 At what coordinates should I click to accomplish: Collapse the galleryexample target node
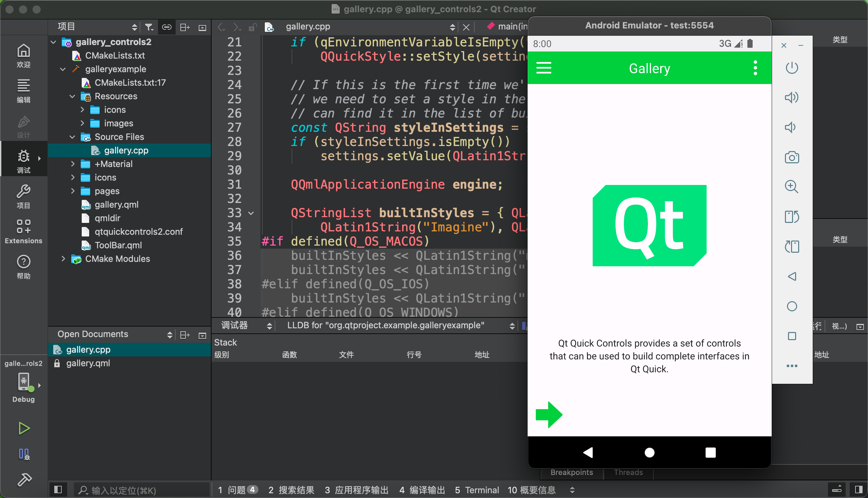tap(63, 69)
